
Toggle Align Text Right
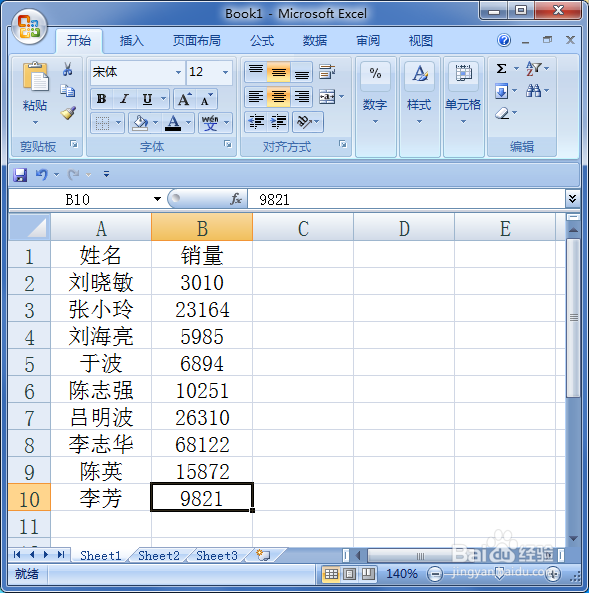tap(301, 96)
